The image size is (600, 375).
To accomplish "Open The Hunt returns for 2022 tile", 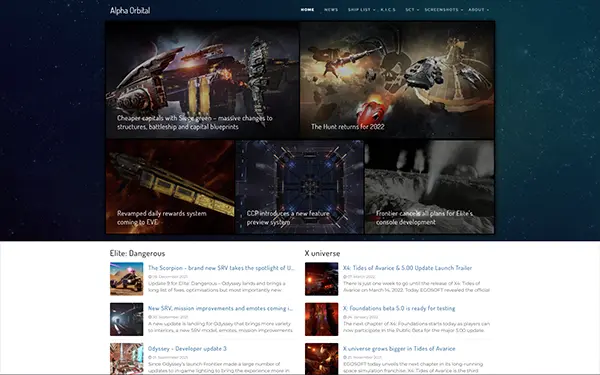I will [x=397, y=80].
